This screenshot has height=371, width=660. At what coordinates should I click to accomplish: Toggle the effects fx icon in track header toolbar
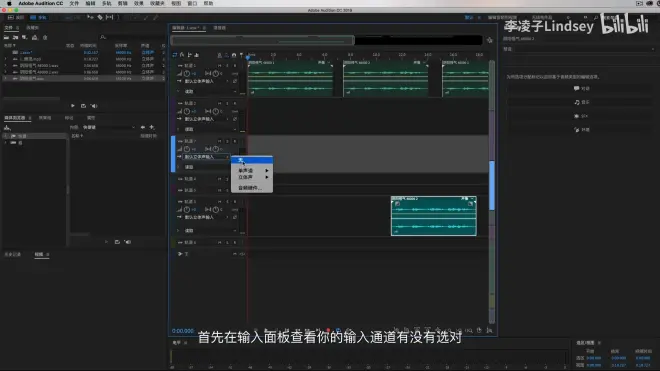182,55
